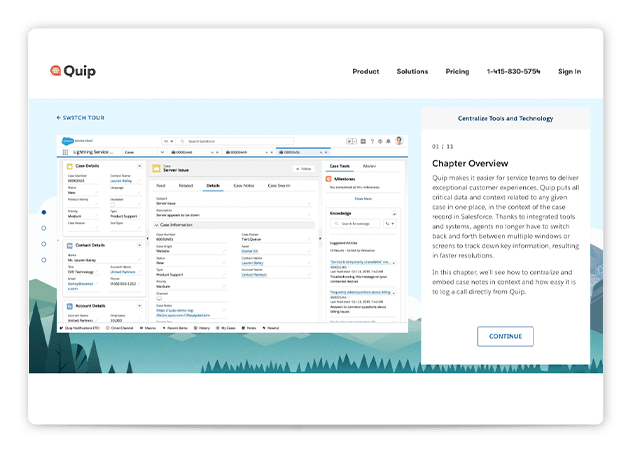Click the Case Origin edit pencil
The height and width of the screenshot is (456, 632).
click(224, 251)
